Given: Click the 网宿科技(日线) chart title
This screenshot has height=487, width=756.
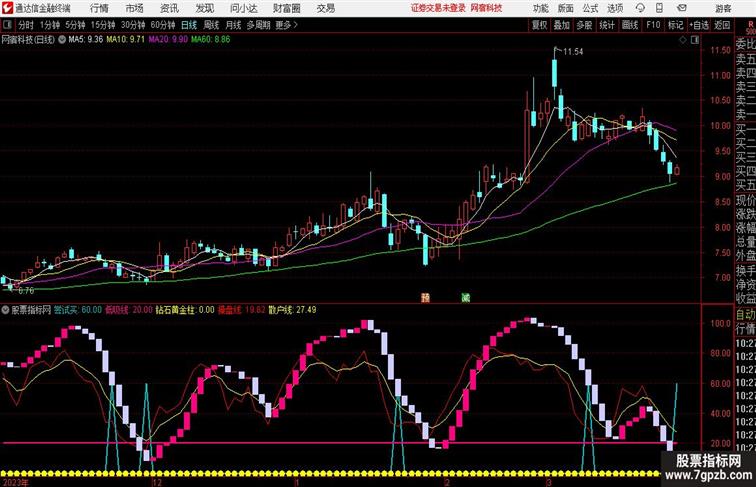Looking at the screenshot, I should (x=28, y=40).
